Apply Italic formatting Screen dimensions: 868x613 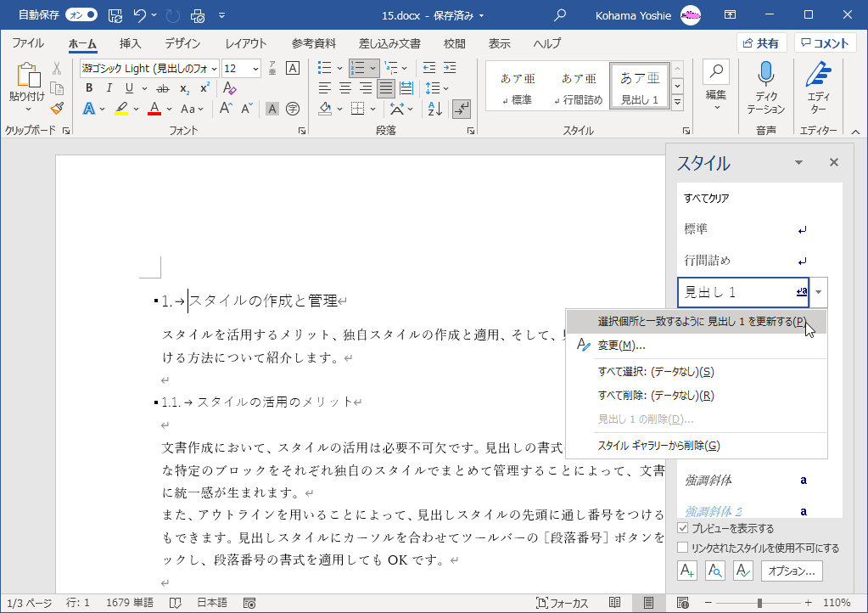[x=109, y=88]
